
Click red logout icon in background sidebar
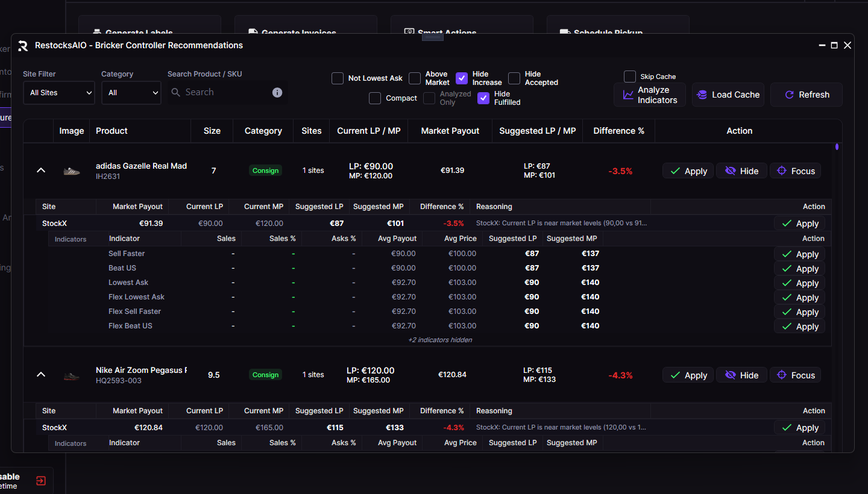(x=40, y=481)
